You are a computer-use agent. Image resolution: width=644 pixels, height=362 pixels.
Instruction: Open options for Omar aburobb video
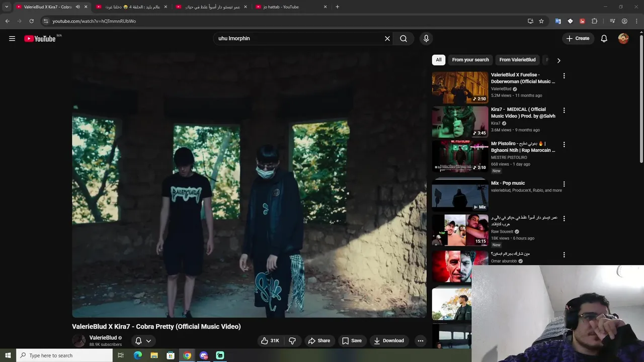click(564, 255)
